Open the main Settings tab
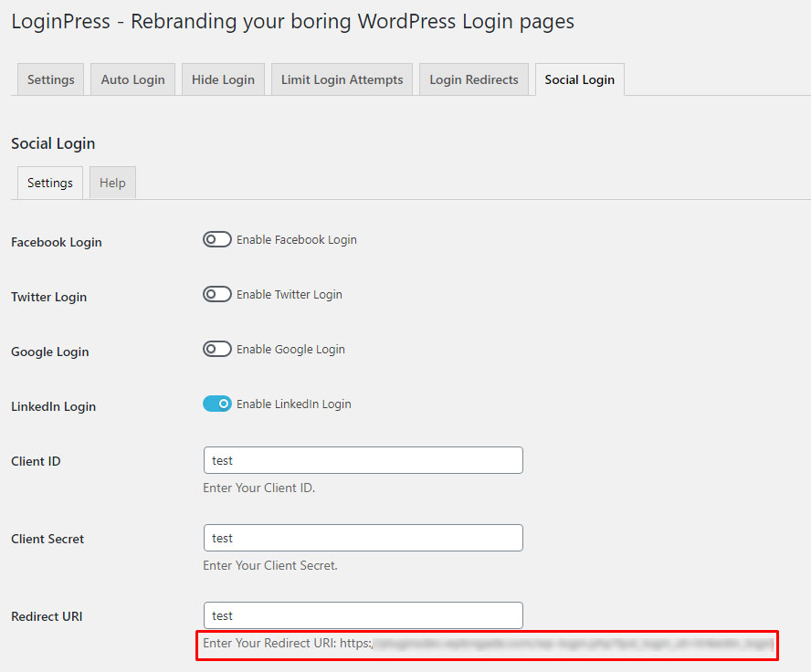Viewport: 811px width, 672px height. coord(51,79)
